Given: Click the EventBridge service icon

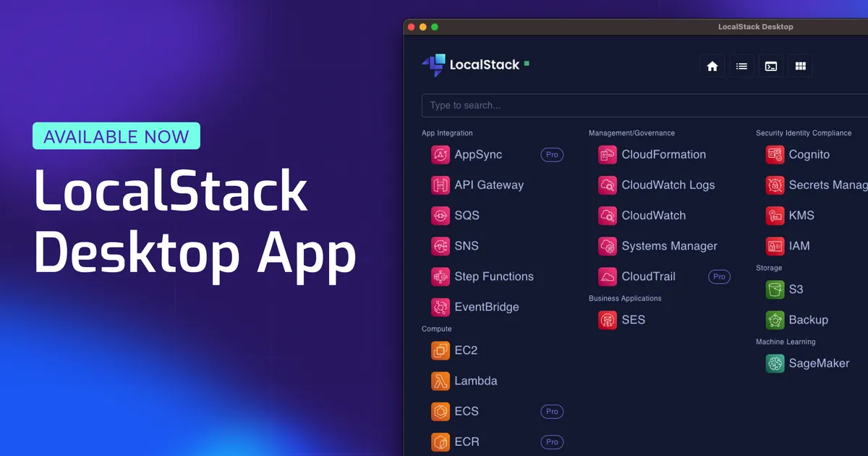Looking at the screenshot, I should (x=441, y=307).
